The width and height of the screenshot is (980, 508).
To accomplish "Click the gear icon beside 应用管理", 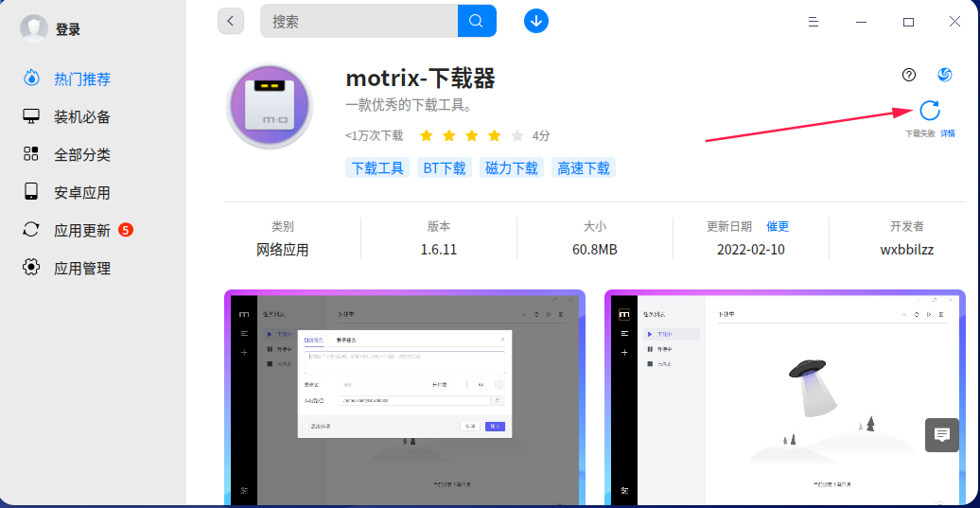I will tap(31, 268).
